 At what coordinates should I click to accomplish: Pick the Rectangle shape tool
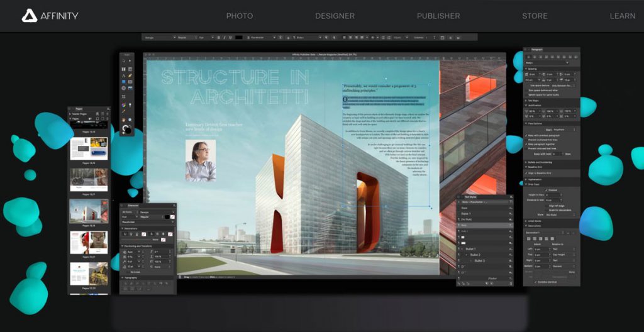pyautogui.click(x=124, y=82)
